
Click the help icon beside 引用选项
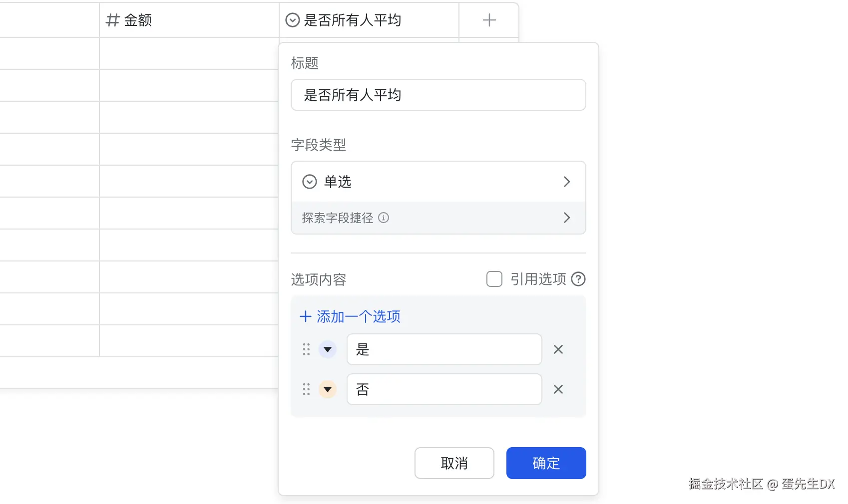(578, 279)
